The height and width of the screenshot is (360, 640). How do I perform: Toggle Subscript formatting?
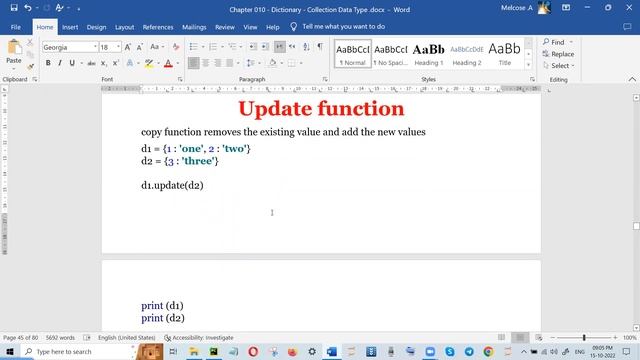[x=104, y=63]
